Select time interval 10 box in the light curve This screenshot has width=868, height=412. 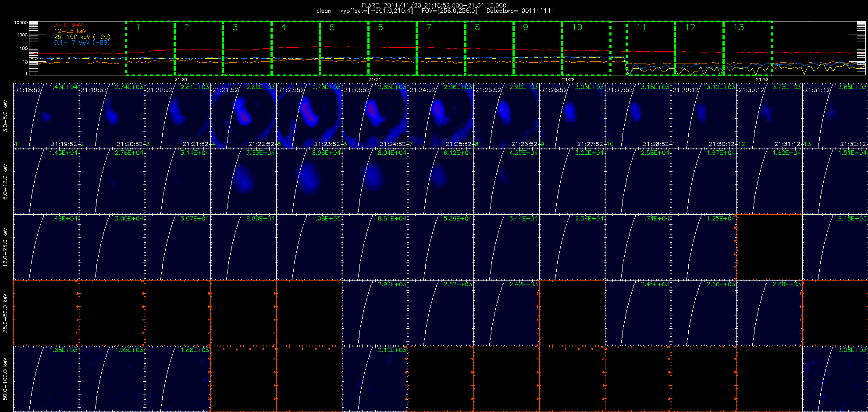pyautogui.click(x=587, y=48)
